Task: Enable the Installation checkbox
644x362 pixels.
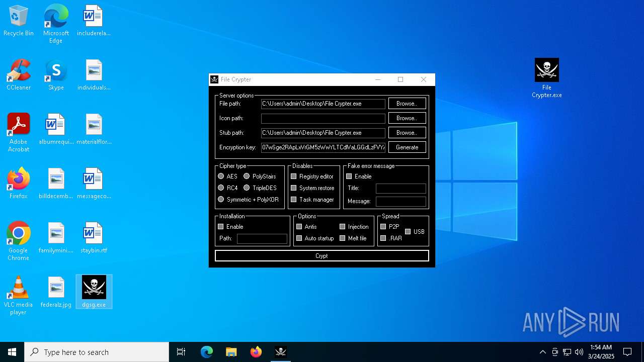Action: pyautogui.click(x=220, y=227)
